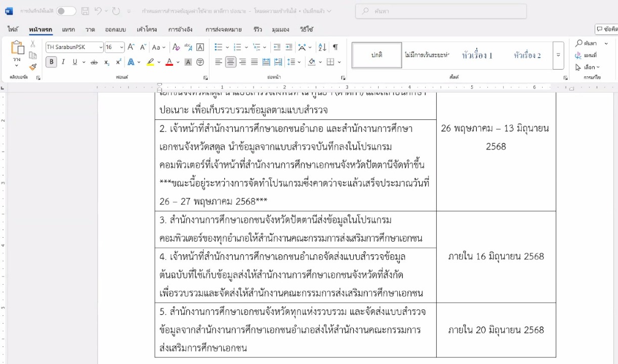Click the Character Shading icon
618x364 pixels.
click(x=188, y=62)
